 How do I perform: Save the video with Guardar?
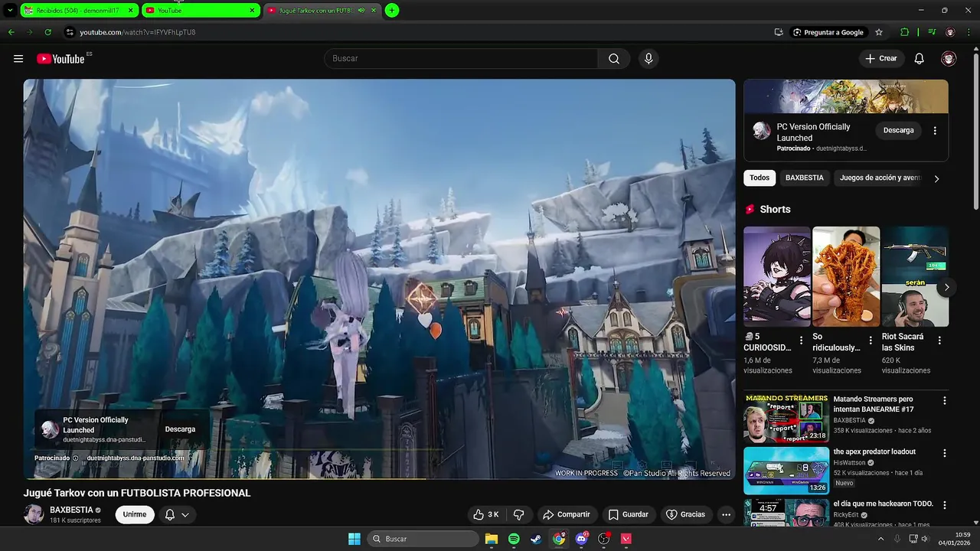point(628,514)
